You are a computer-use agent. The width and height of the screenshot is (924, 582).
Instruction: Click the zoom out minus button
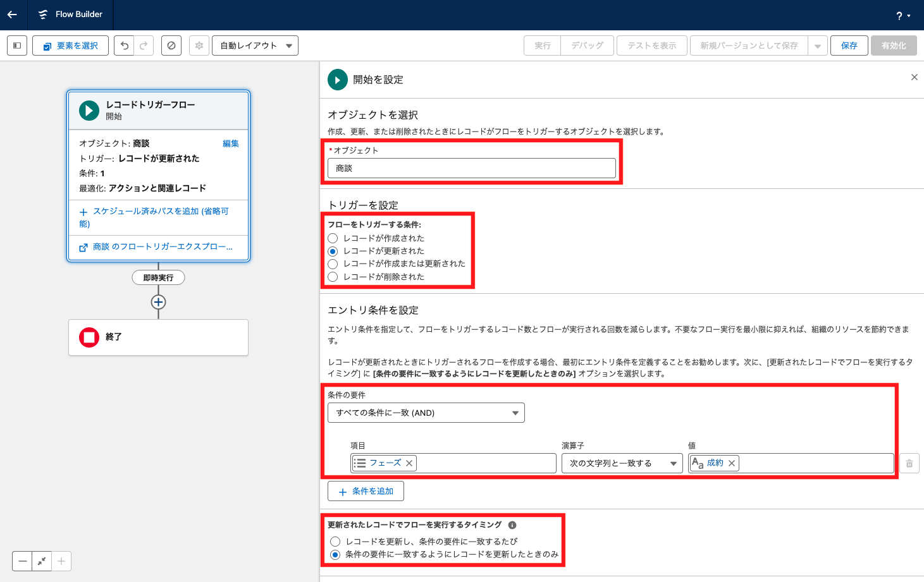(x=23, y=561)
